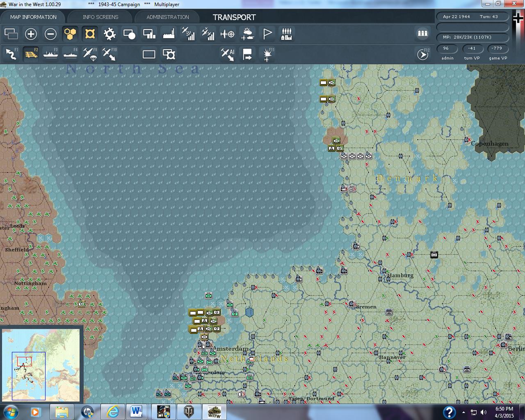Click the rectangle with hex overlay icon
This screenshot has width=525, height=420.
coord(169,54)
